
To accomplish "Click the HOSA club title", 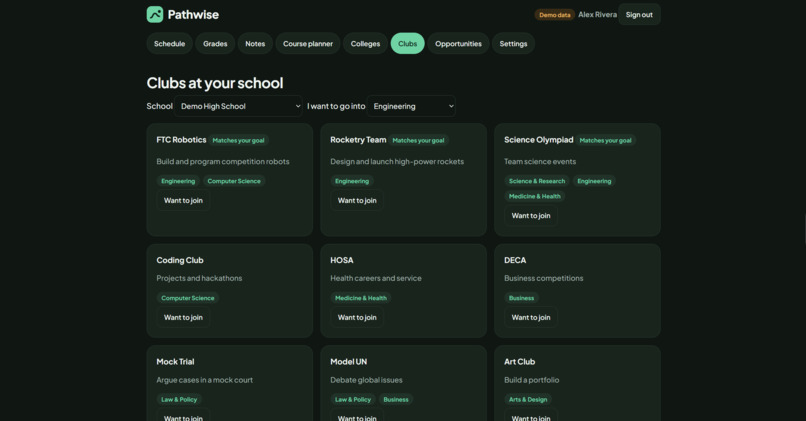I will [x=342, y=260].
